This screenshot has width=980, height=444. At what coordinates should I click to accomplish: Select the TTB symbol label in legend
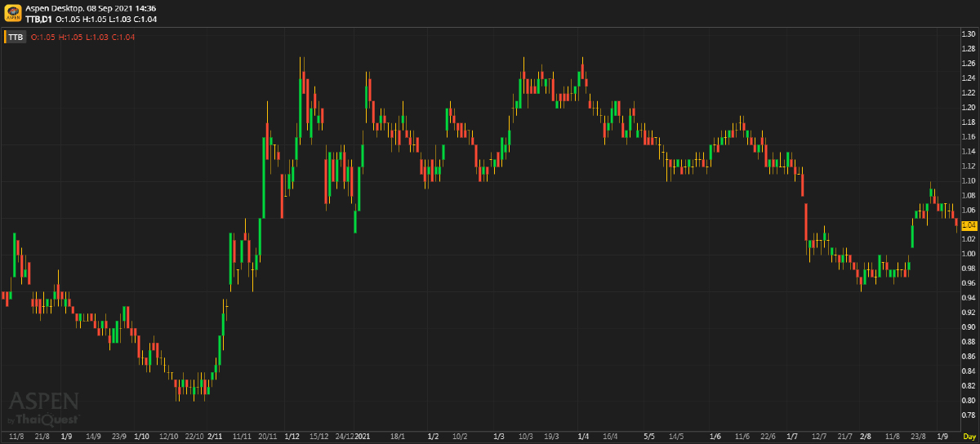point(16,37)
